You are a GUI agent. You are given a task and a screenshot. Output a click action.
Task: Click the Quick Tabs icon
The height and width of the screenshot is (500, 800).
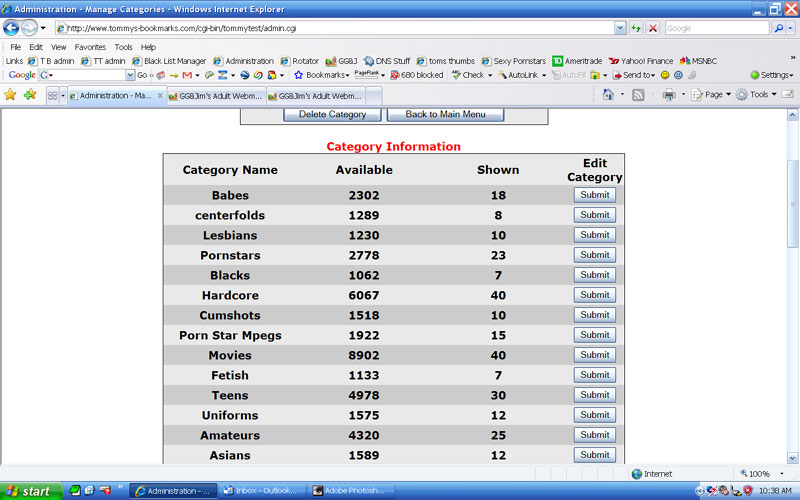[52, 96]
